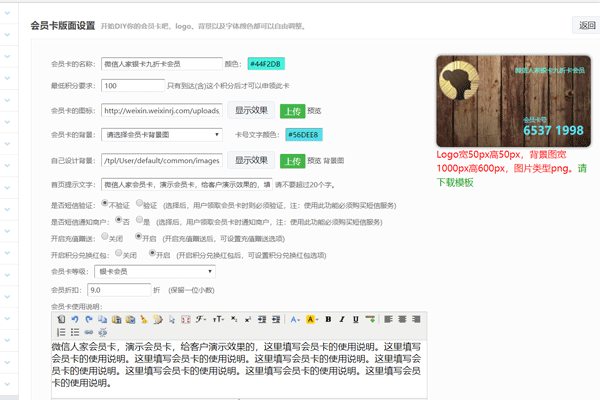
Task: Open the 请选择会员卡背景图 dropdown
Action: click(162, 135)
